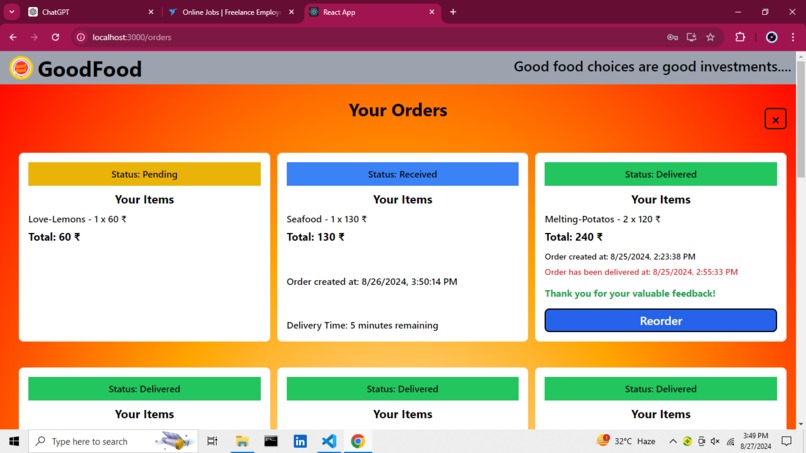
Task: Click the Good food choices slogan
Action: [x=652, y=67]
